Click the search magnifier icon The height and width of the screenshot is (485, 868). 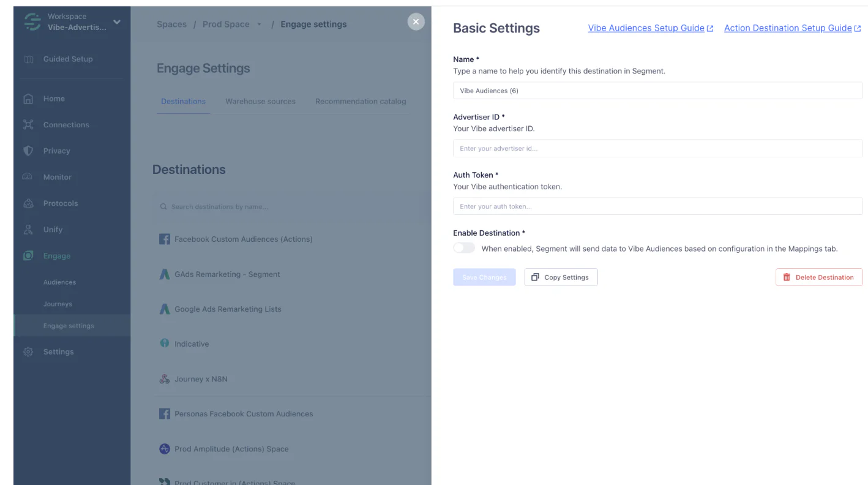pos(163,207)
